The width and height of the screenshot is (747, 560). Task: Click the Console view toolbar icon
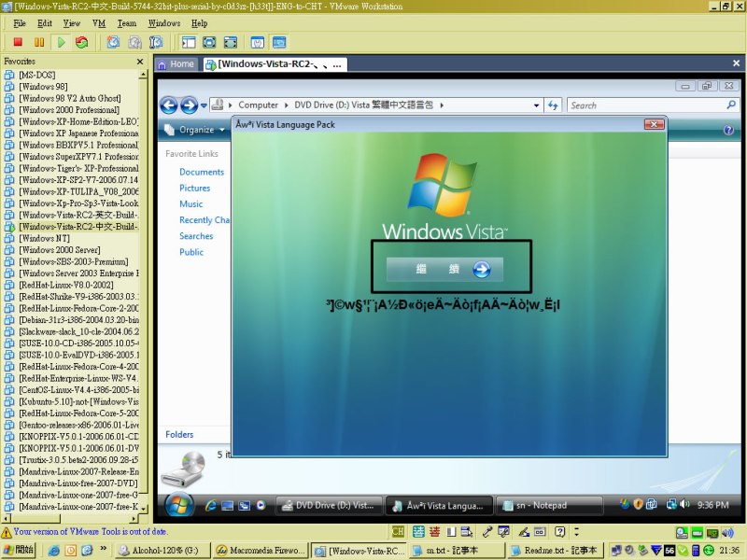(x=279, y=42)
